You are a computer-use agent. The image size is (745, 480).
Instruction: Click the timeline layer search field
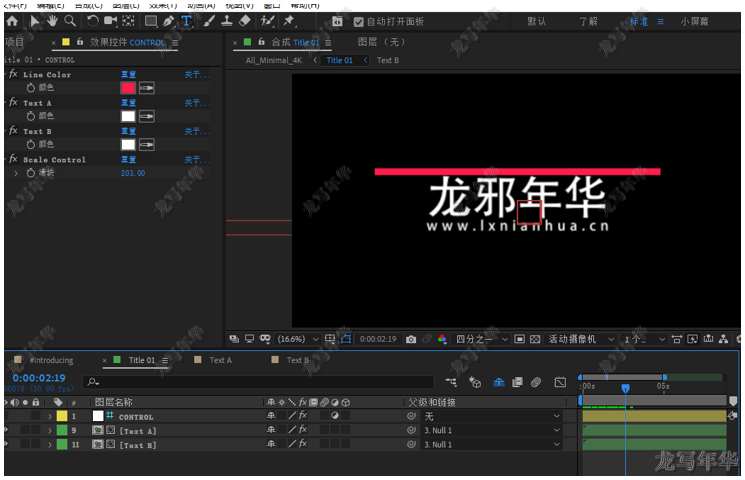pyautogui.click(x=259, y=382)
